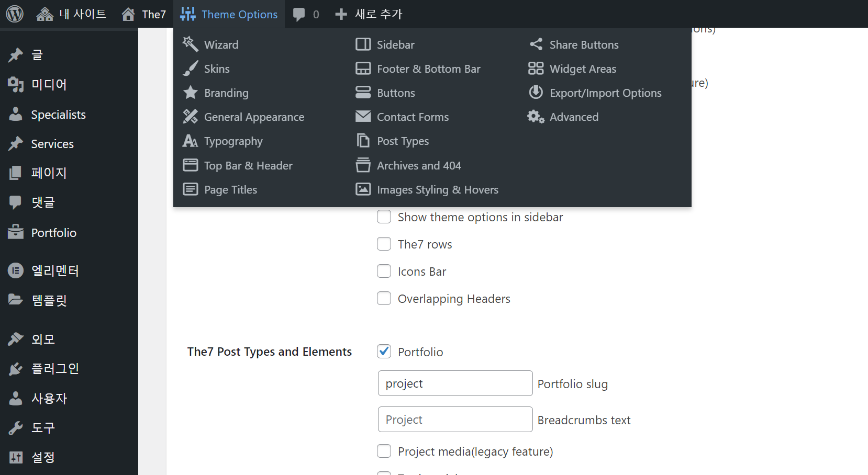Open General Appearance icon
Image resolution: width=868 pixels, height=475 pixels.
tap(190, 117)
